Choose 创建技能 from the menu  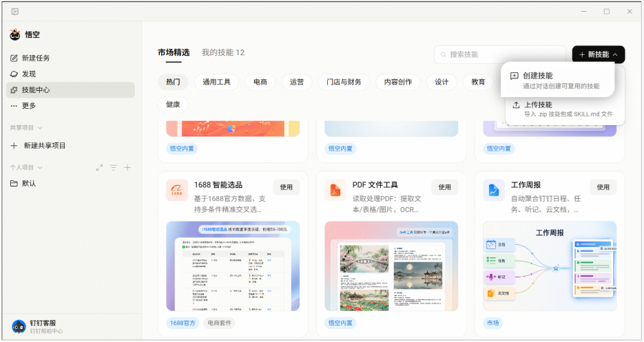(x=557, y=80)
